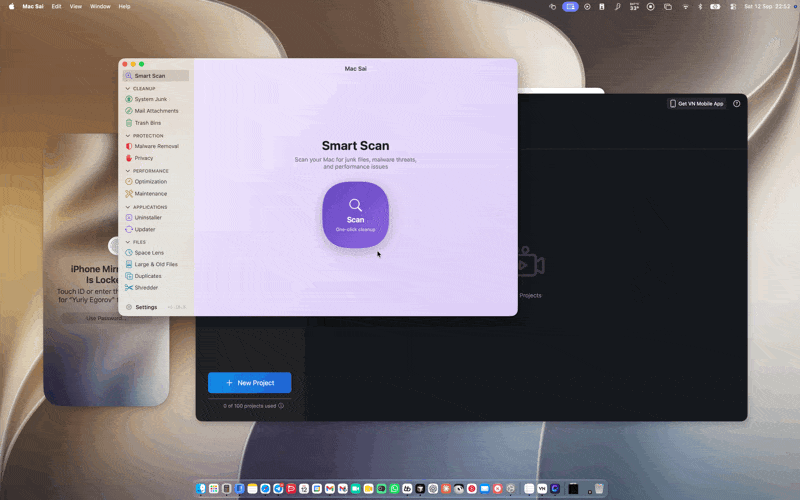
Task: Start the purple Scan one-click cleanup button
Action: [x=355, y=215]
